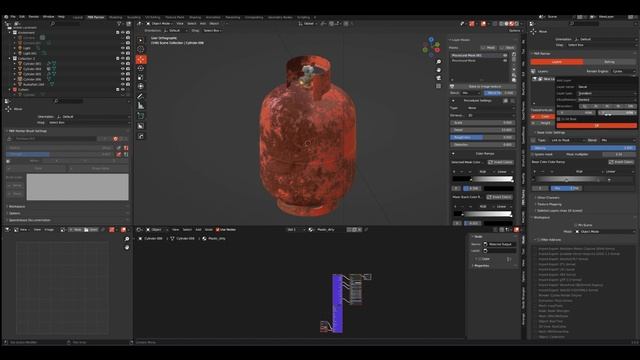Click the render camera icon on Cylinder.001 row
The image size is (640, 360).
pos(128,64)
